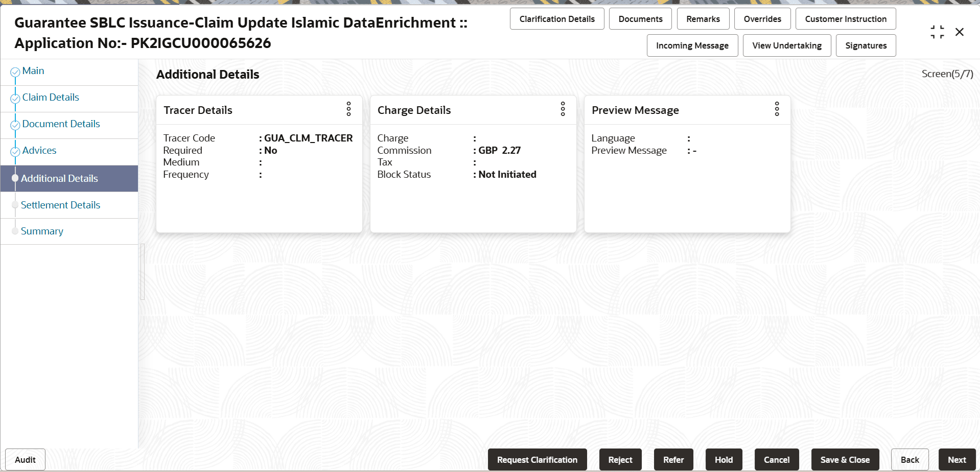This screenshot has width=980, height=472.
Task: Click the Main step checkmark icon
Action: [15, 73]
